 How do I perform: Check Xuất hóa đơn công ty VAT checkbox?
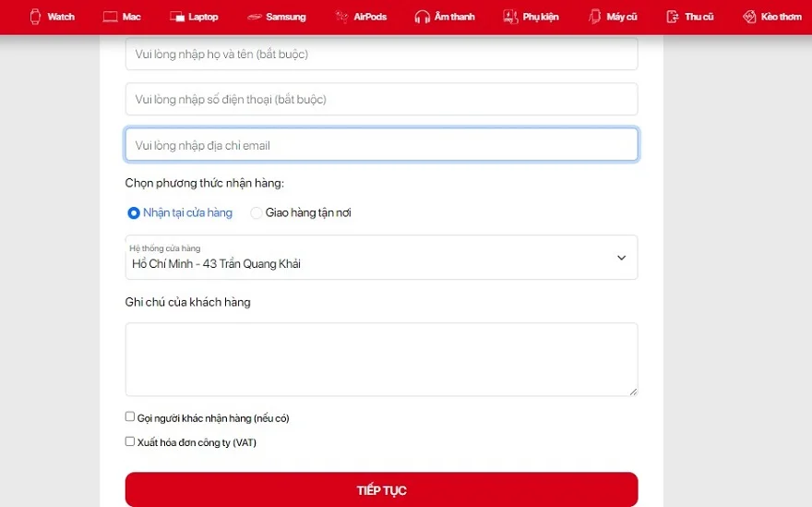[130, 441]
